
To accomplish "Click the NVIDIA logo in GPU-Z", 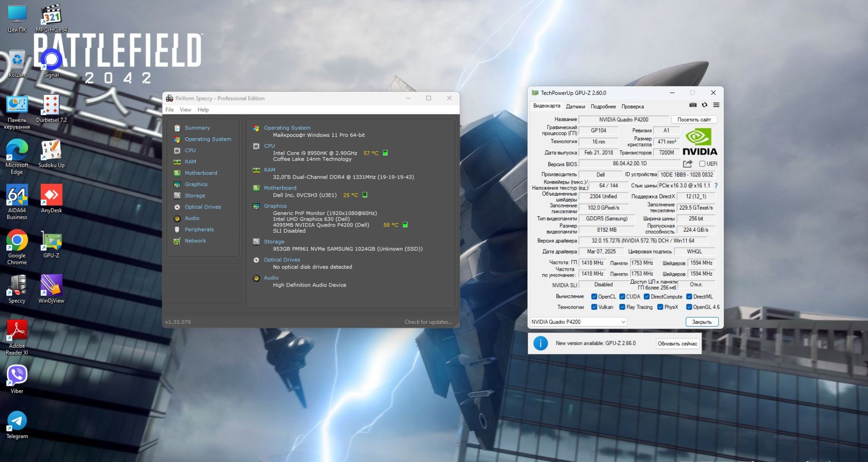I will (x=700, y=141).
